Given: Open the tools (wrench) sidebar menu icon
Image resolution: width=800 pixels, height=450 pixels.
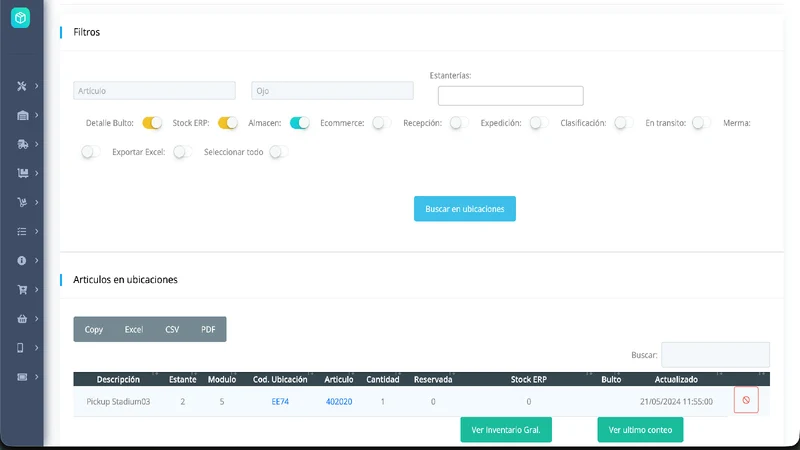Looking at the screenshot, I should [21, 86].
